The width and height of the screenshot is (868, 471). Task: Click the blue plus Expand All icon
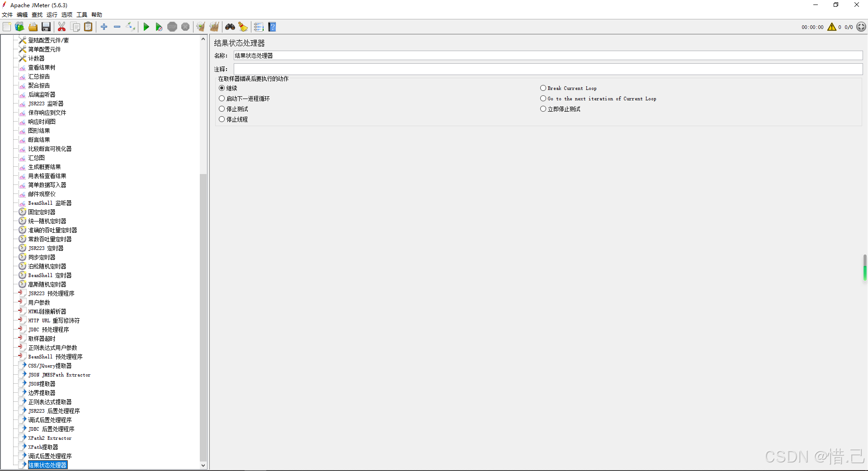104,27
